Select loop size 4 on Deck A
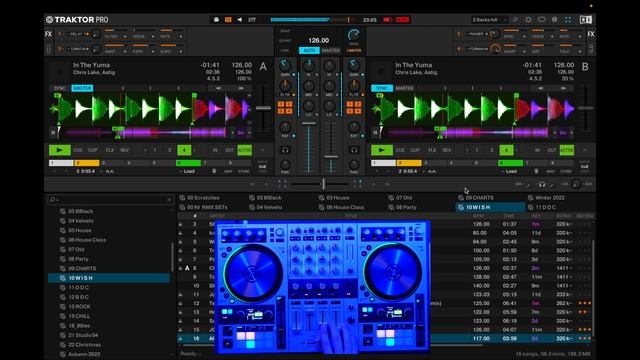Image resolution: width=640 pixels, height=360 pixels. coord(184,150)
